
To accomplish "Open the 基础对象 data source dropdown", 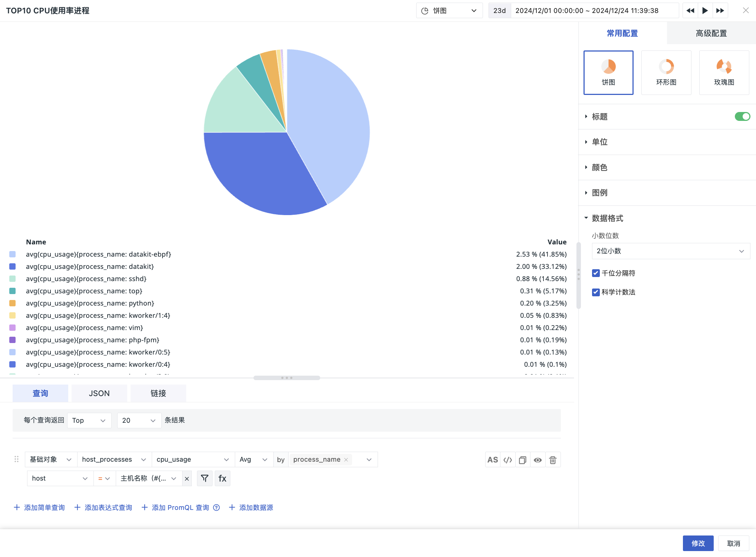I will pyautogui.click(x=51, y=459).
